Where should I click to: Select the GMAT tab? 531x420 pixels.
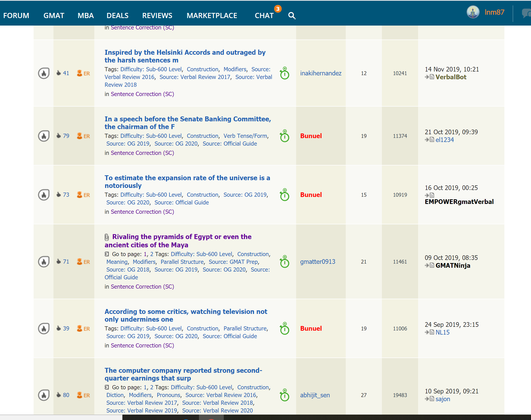[x=54, y=15]
